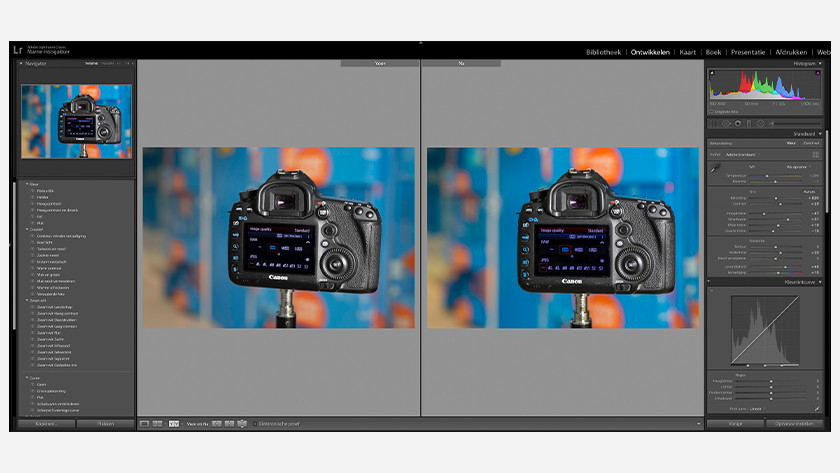Select the radial filter tool icon
The image size is (840, 473).
point(760,124)
